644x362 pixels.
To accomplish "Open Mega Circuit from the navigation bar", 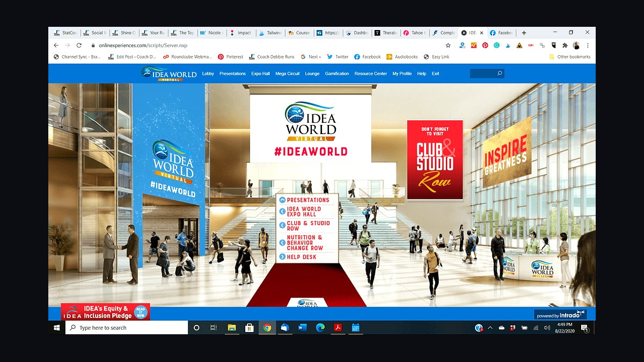I will [288, 73].
